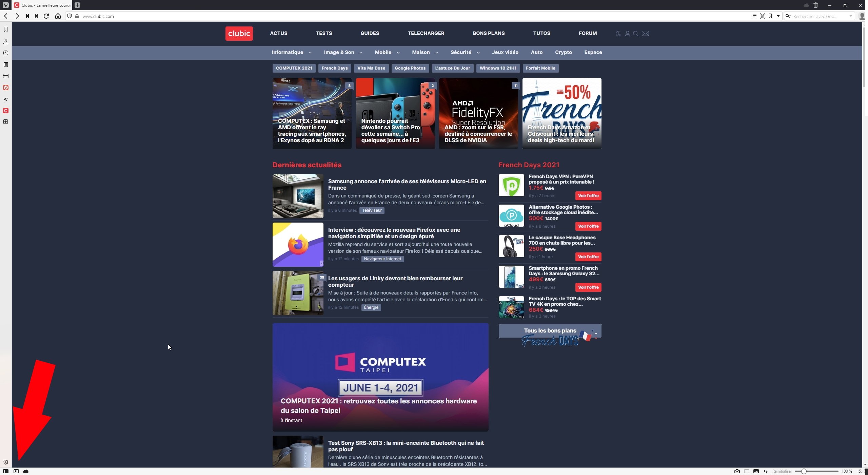Click the COMPUTEX 2021 tag button

(x=294, y=68)
